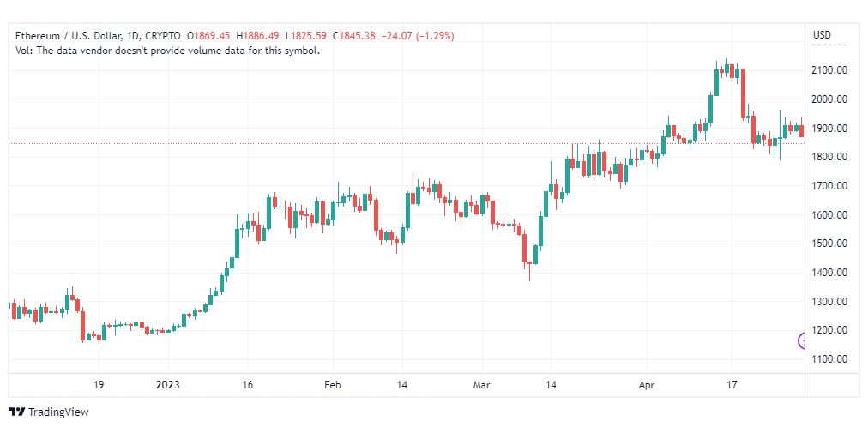Click the Vol data vendor notice text
The height and width of the screenshot is (427, 868).
point(168,51)
